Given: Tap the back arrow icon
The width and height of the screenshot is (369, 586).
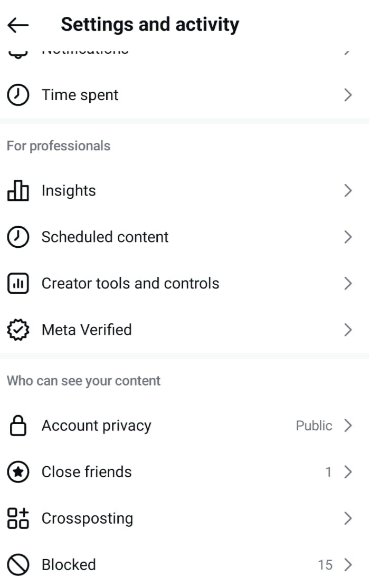Looking at the screenshot, I should click(18, 25).
